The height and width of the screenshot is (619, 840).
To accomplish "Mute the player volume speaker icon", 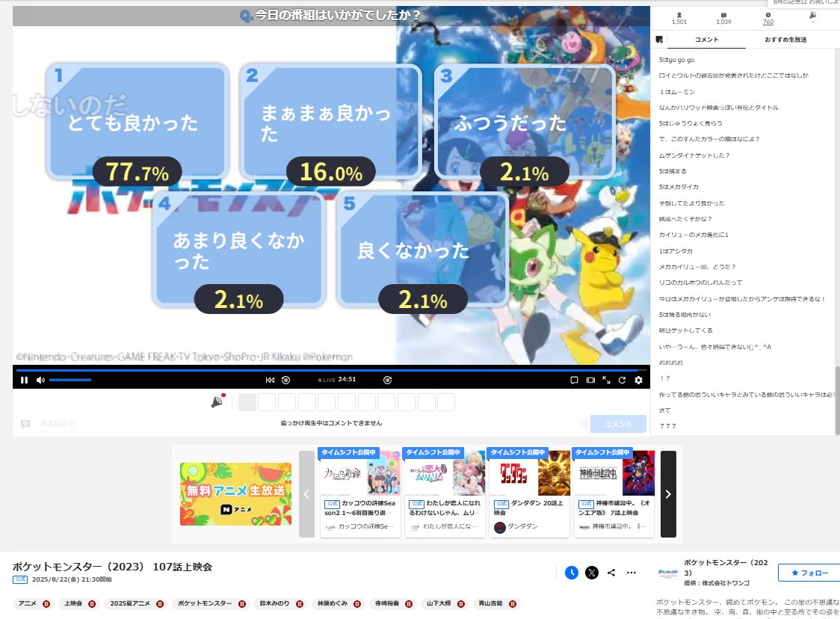I will click(40, 380).
